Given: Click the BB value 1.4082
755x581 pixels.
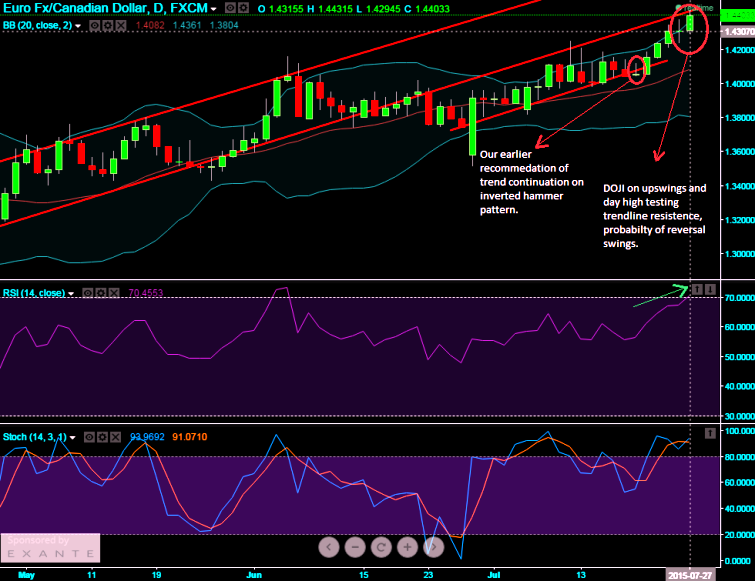Looking at the screenshot, I should click(x=150, y=26).
